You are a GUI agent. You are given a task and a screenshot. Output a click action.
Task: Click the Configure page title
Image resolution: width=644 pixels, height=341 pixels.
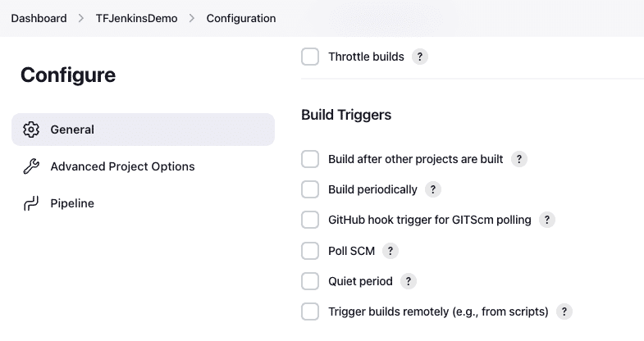click(x=68, y=75)
